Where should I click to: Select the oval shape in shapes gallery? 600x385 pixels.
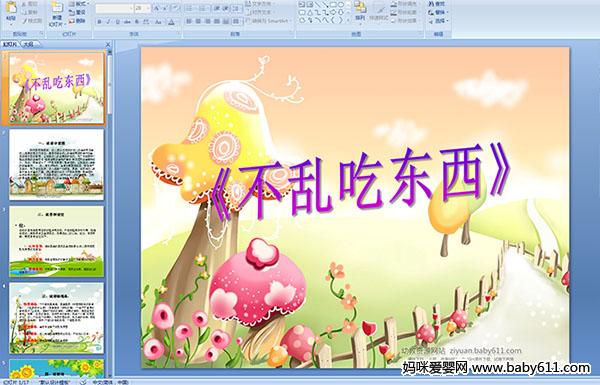pyautogui.click(x=342, y=5)
